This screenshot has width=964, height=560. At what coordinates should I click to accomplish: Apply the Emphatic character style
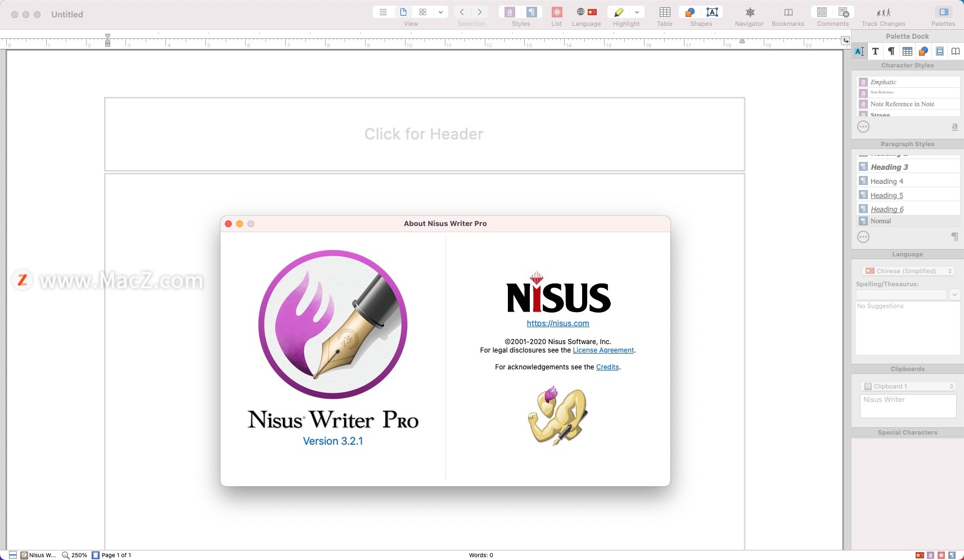pos(908,82)
